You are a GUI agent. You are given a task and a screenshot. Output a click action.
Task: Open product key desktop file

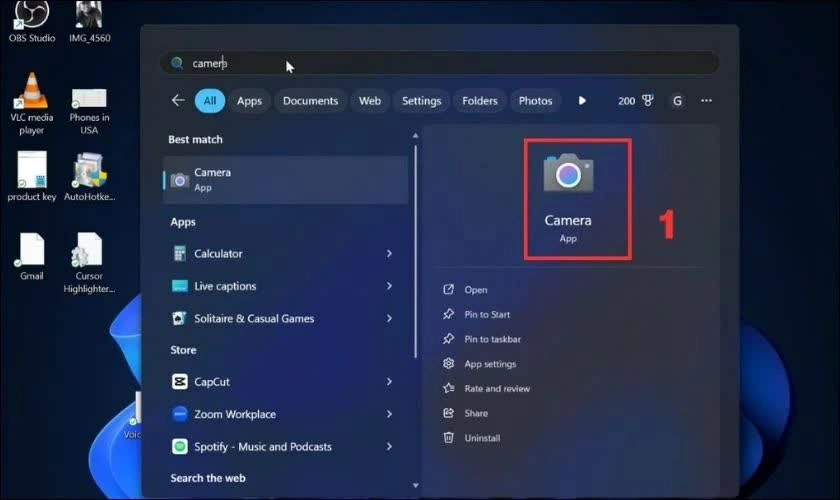(32, 176)
